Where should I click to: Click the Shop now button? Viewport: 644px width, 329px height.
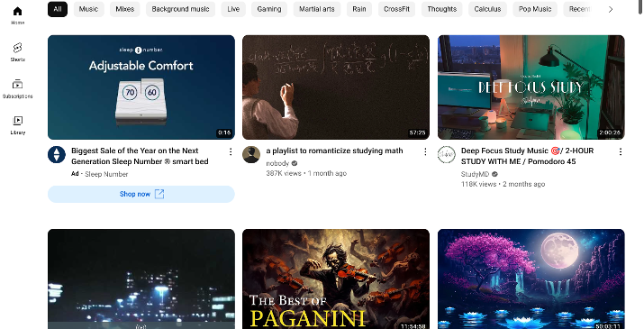pos(141,194)
